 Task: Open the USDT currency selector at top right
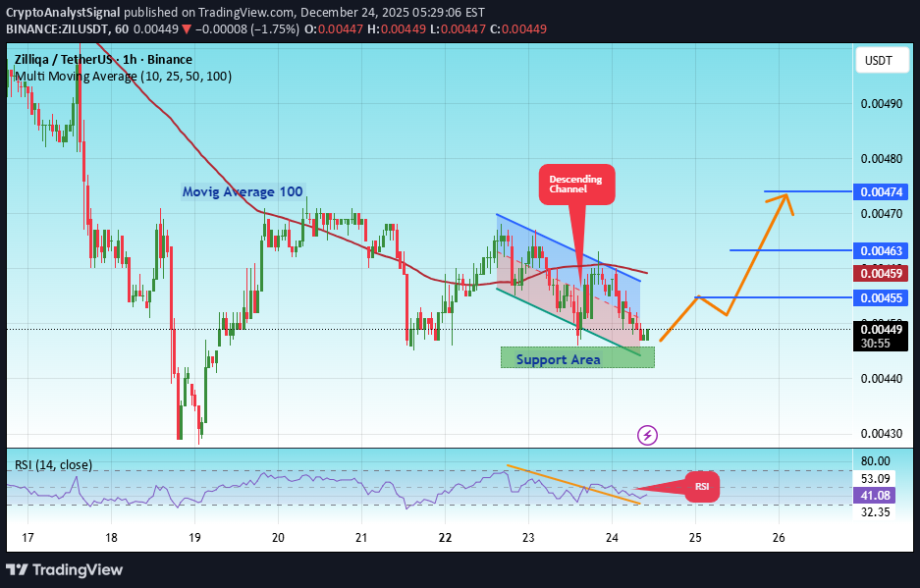pyautogui.click(x=881, y=60)
